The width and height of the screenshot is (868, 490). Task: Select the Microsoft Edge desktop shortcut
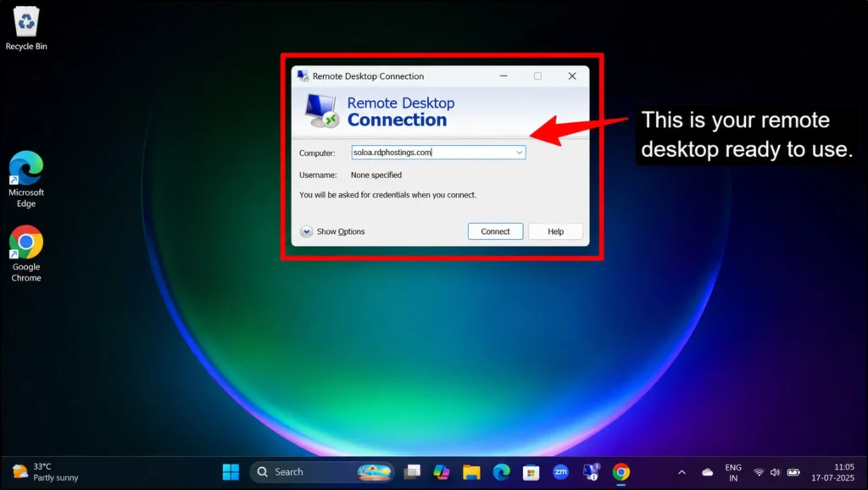pyautogui.click(x=26, y=179)
